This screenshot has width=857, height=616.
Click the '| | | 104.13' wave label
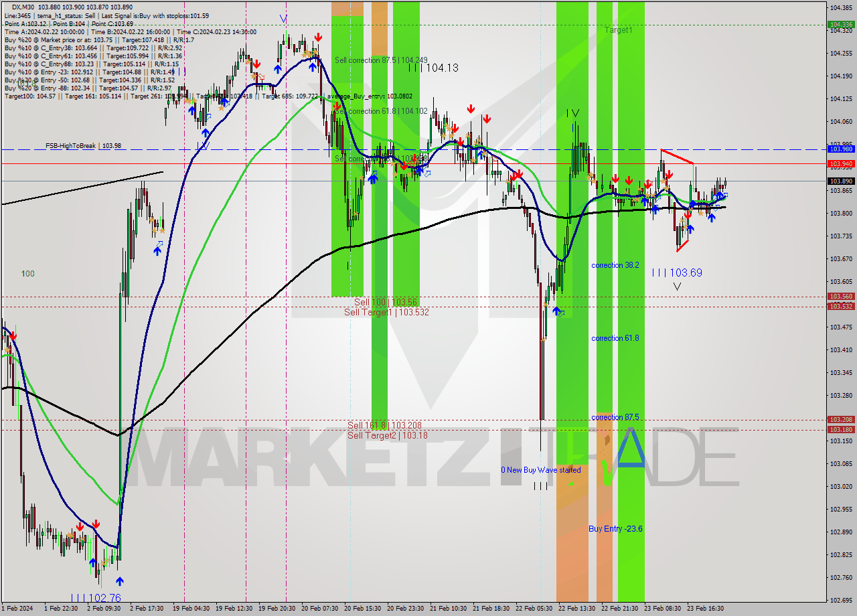pos(433,68)
